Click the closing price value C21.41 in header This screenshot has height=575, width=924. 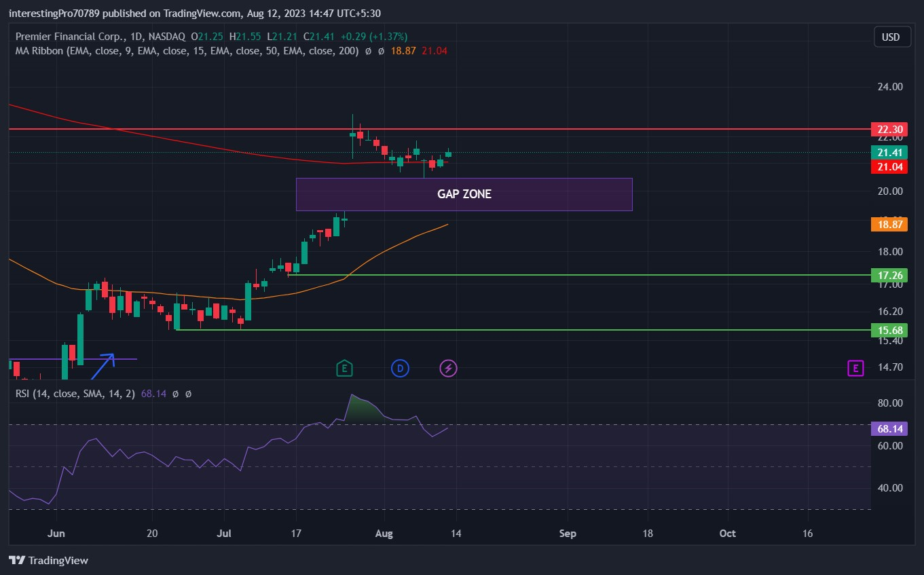[x=319, y=36]
